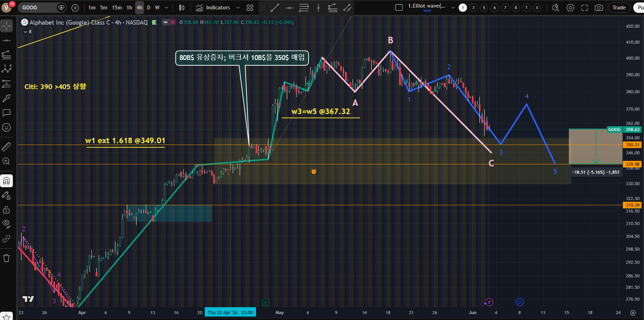Open time axis settings gear at bottom-right
The height and width of the screenshot is (320, 644).
click(633, 313)
